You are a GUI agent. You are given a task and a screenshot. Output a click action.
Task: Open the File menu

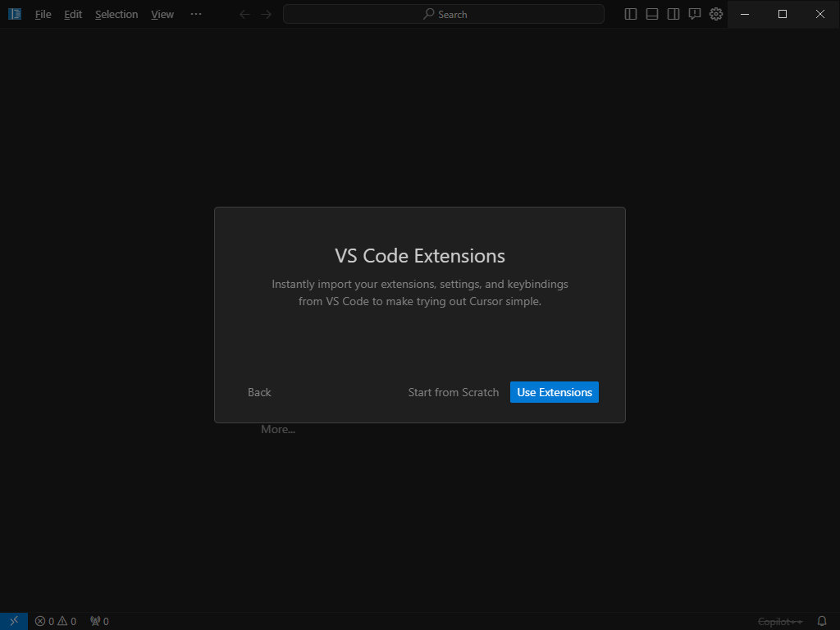pos(43,15)
